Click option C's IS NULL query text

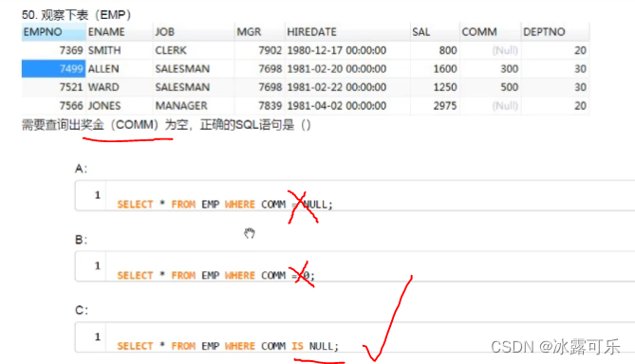[228, 346]
